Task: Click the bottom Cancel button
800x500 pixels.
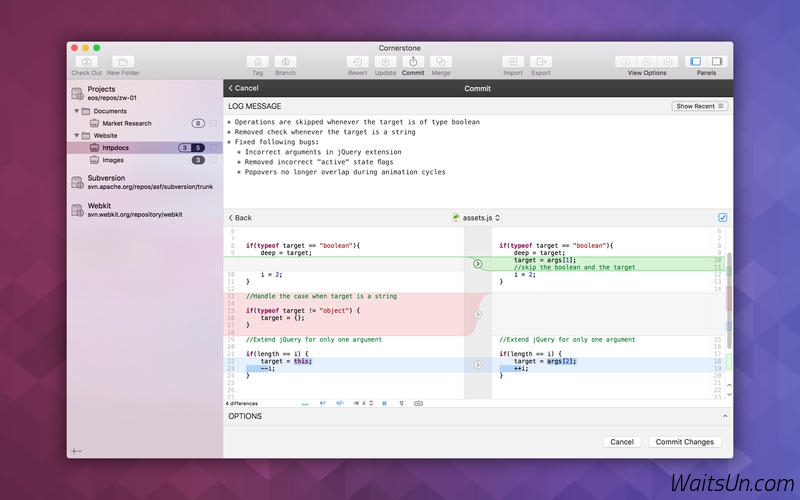Action: point(622,442)
